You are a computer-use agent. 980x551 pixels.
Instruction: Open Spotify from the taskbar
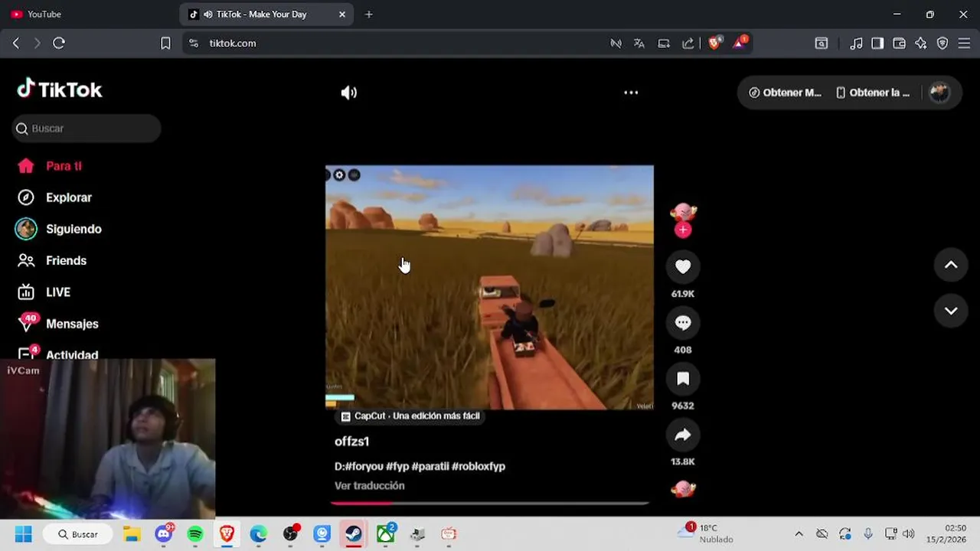click(x=195, y=534)
